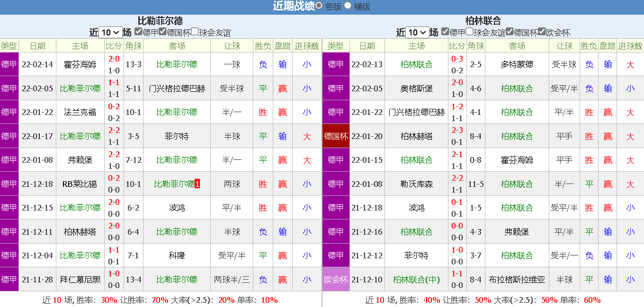Click the 角球 column header in 比勒菲尔德 table

[x=134, y=46]
